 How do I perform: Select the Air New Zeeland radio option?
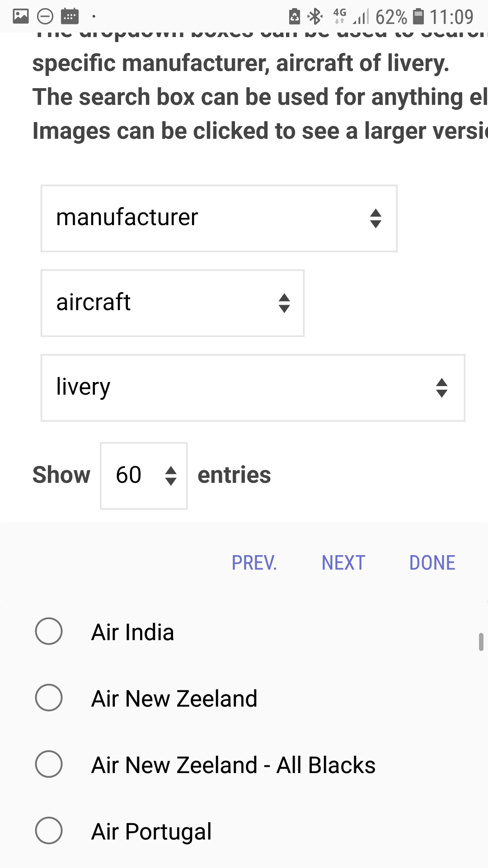[49, 698]
